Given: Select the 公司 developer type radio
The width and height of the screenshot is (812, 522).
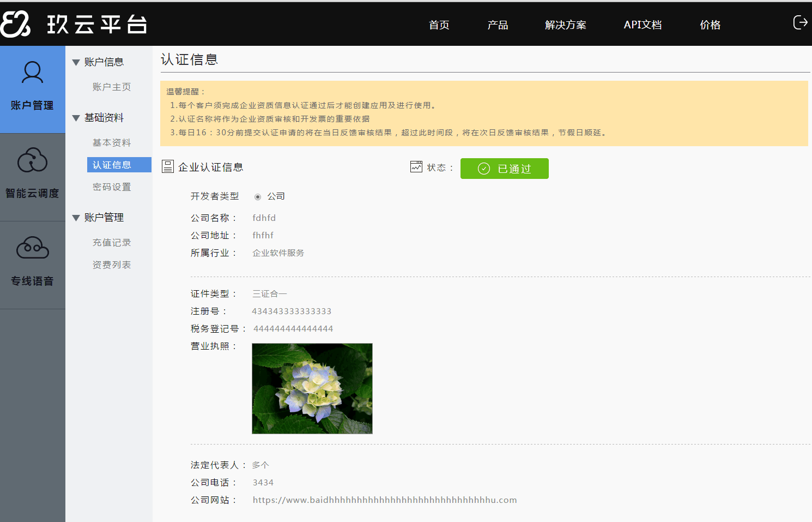Looking at the screenshot, I should click(x=258, y=197).
